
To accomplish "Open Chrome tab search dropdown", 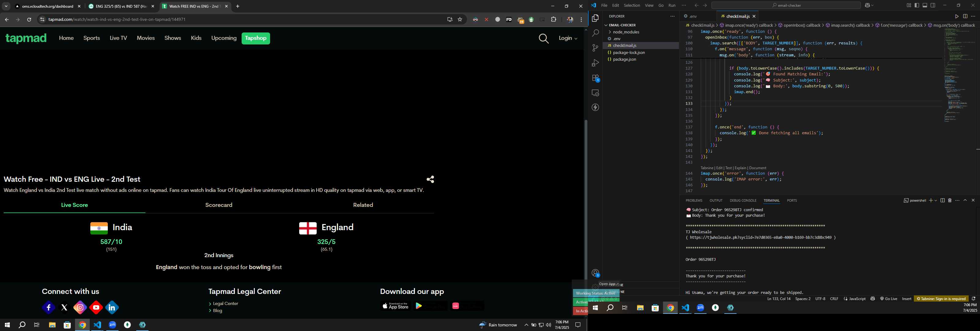I will coord(6,6).
